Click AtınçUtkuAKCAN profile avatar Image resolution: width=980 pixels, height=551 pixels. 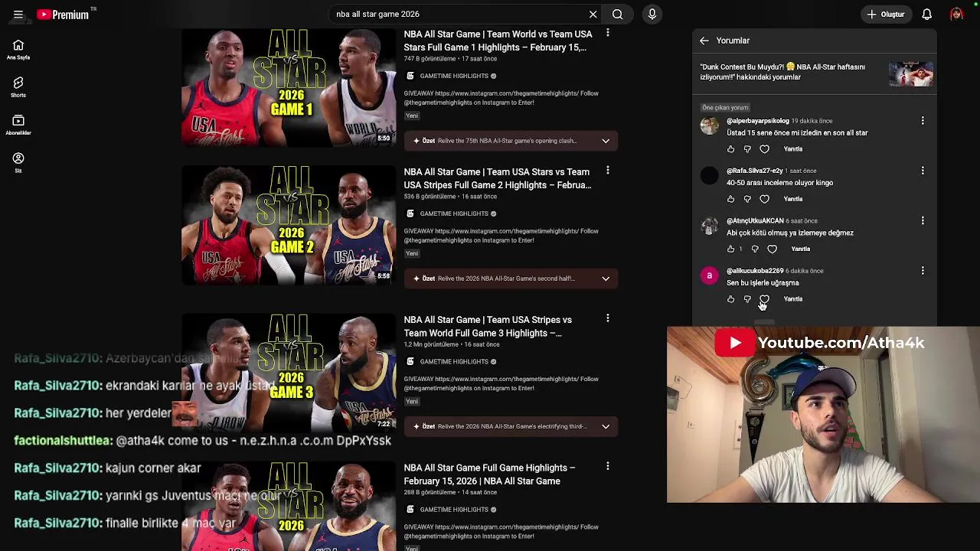[710, 226]
